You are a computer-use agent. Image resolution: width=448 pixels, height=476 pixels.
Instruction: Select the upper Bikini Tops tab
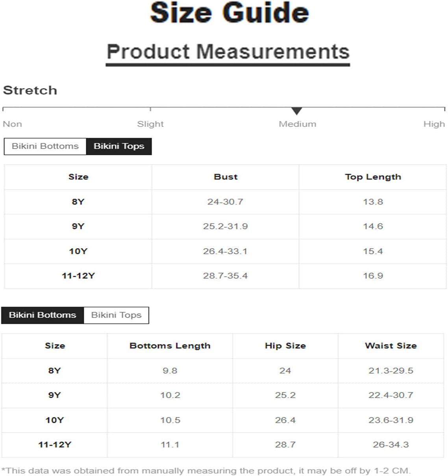pyautogui.click(x=119, y=146)
